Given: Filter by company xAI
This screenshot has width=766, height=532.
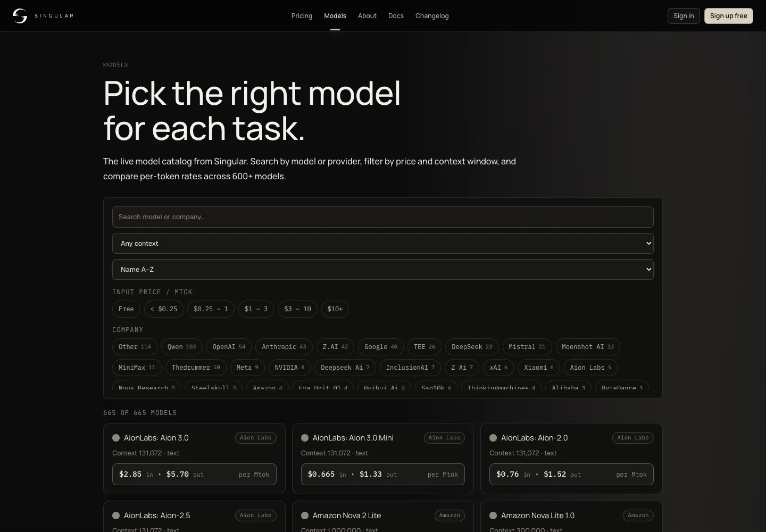Looking at the screenshot, I should tap(498, 368).
